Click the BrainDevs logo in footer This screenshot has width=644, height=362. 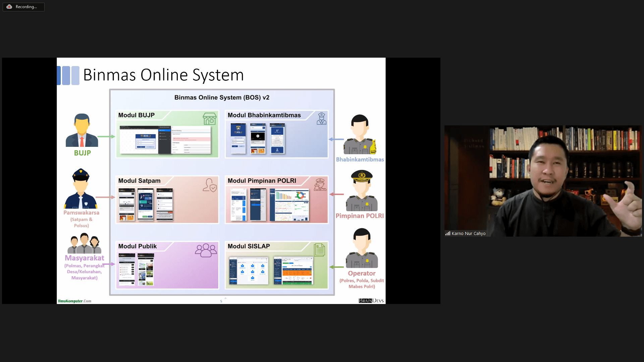371,301
